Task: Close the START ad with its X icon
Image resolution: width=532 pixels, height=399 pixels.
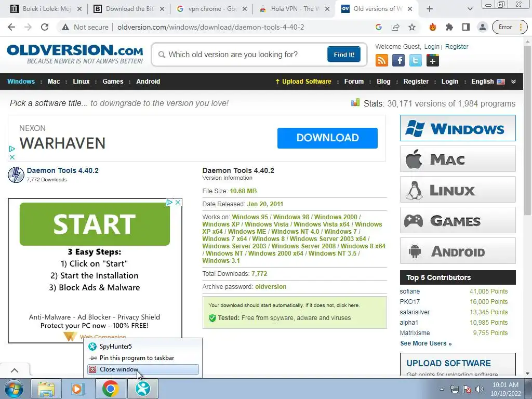Action: click(178, 202)
